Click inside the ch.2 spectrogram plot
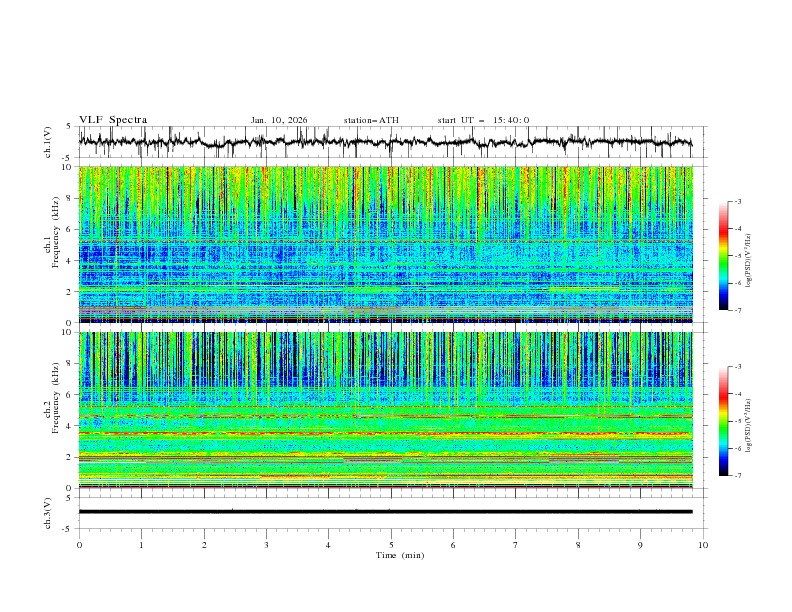This screenshot has width=792, height=612. [385, 410]
